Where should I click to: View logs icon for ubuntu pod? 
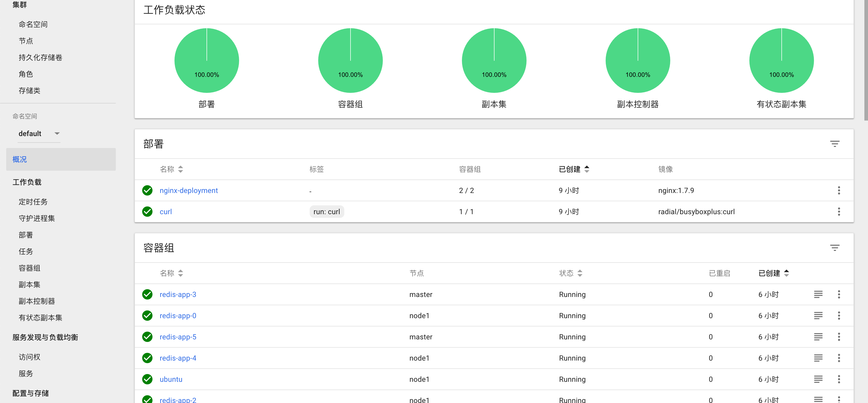coord(818,379)
